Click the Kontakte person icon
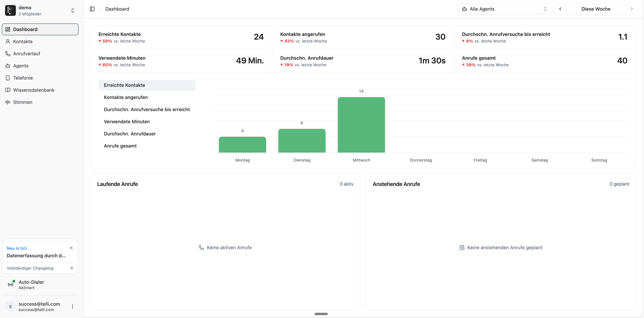Image resolution: width=644 pixels, height=318 pixels. point(8,41)
